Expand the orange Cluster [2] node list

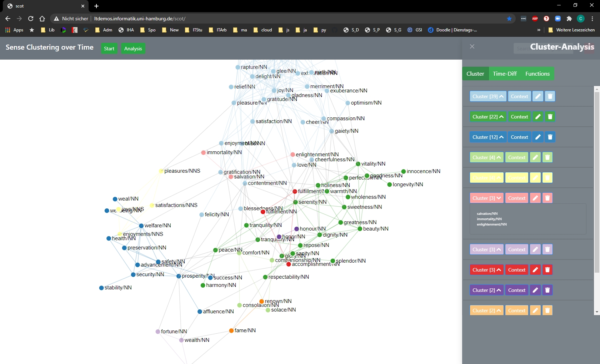486,310
